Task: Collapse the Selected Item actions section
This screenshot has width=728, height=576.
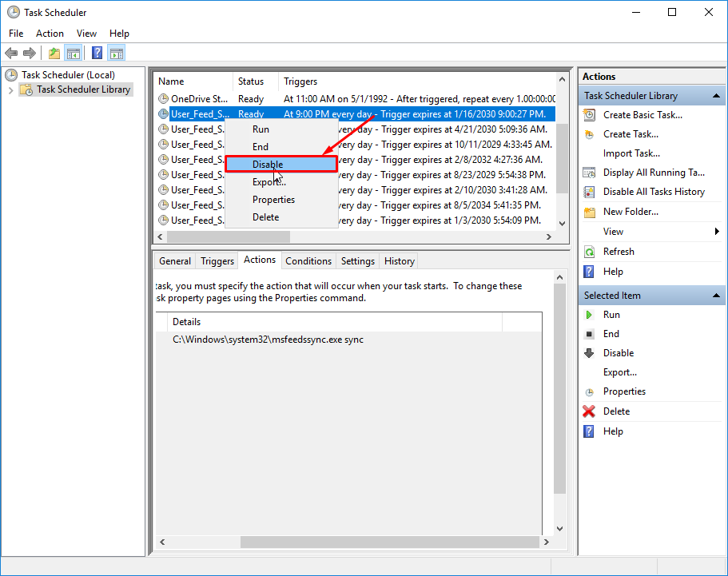Action: pos(716,296)
